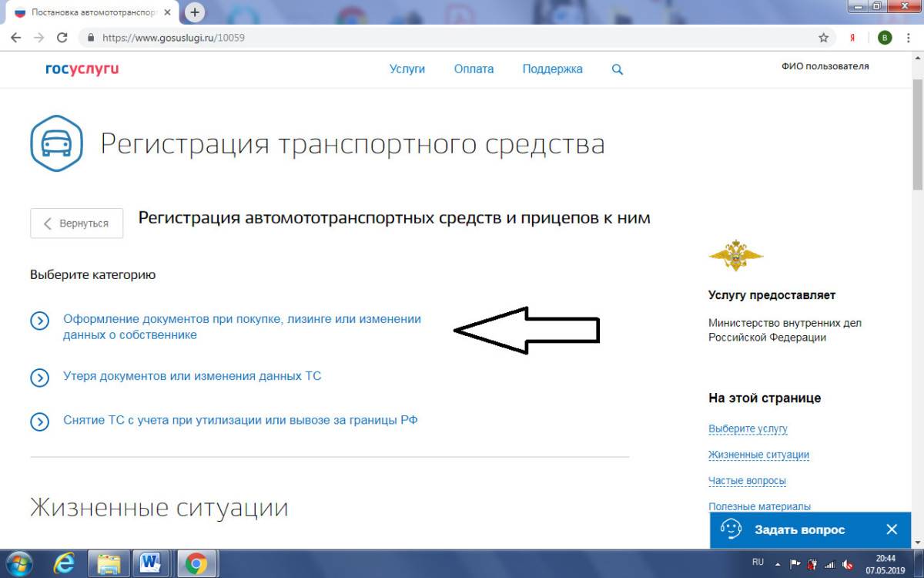
Task: Click the Госуслуги logo
Action: (x=82, y=69)
